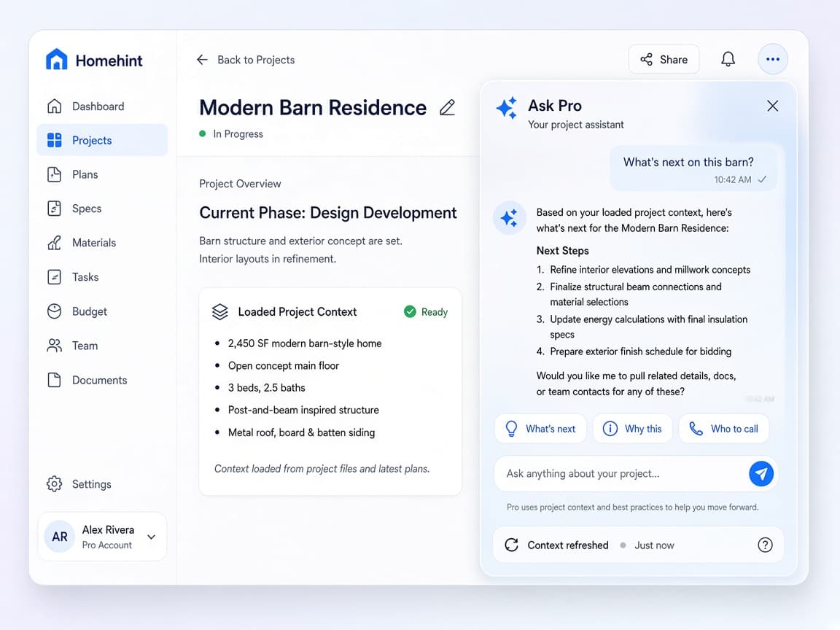Click the green Ready checkmark icon
This screenshot has width=840, height=630.
(410, 312)
